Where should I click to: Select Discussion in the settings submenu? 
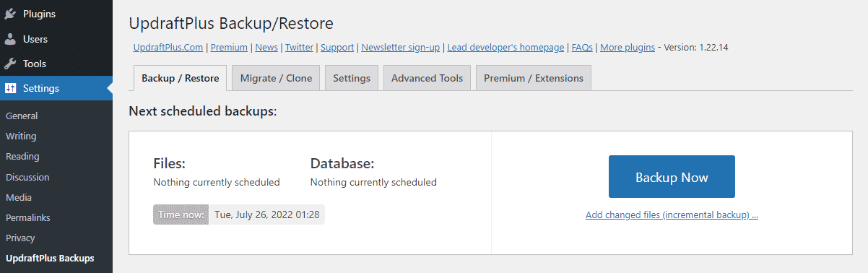pos(27,177)
